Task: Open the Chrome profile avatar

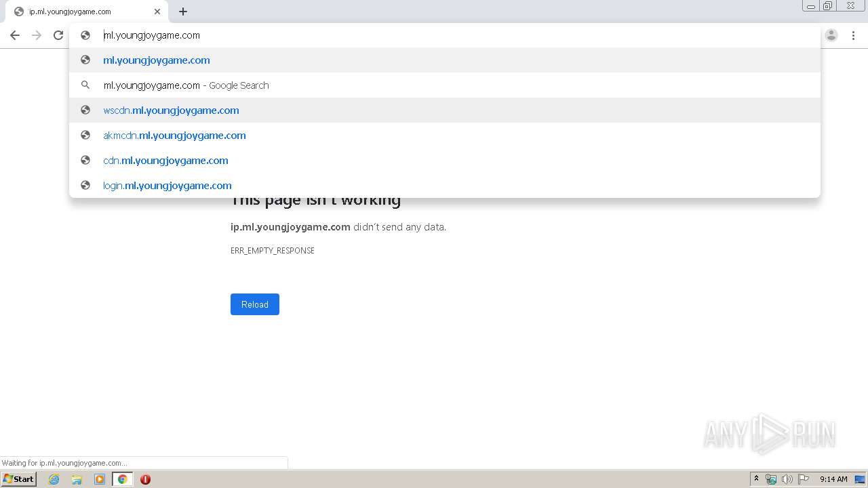Action: tap(831, 35)
